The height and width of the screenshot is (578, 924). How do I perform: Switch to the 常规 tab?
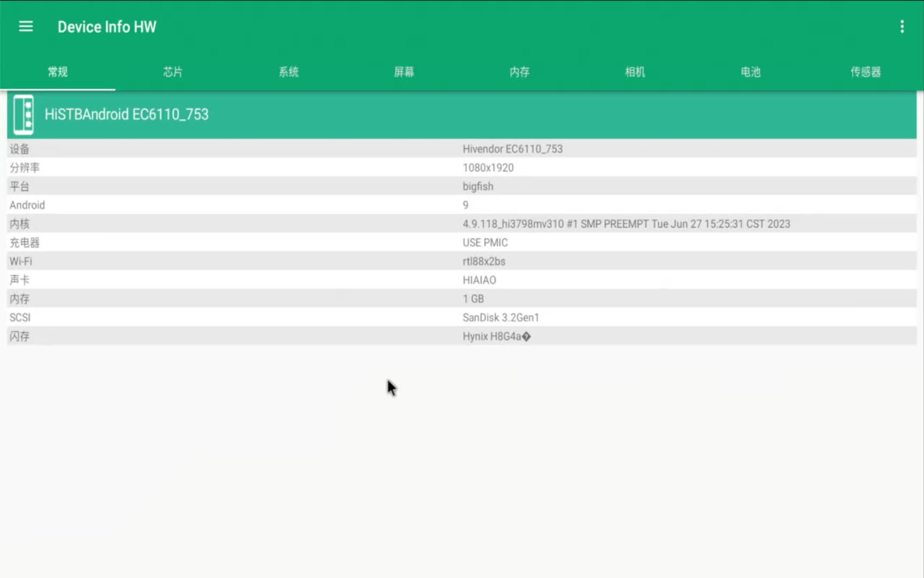pyautogui.click(x=58, y=72)
